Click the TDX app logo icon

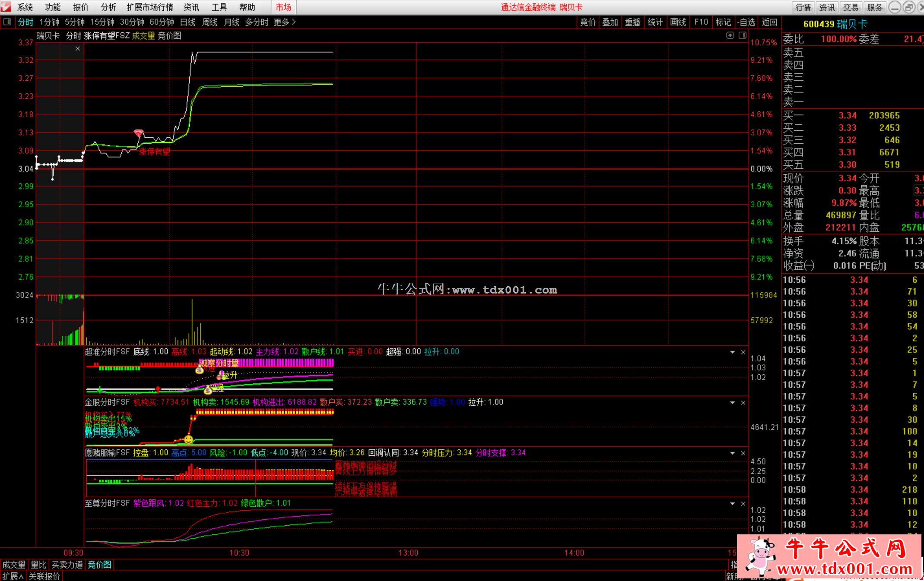6,6
